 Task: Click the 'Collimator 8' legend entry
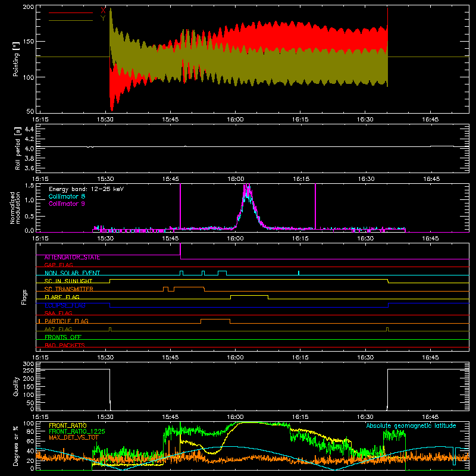coord(67,196)
